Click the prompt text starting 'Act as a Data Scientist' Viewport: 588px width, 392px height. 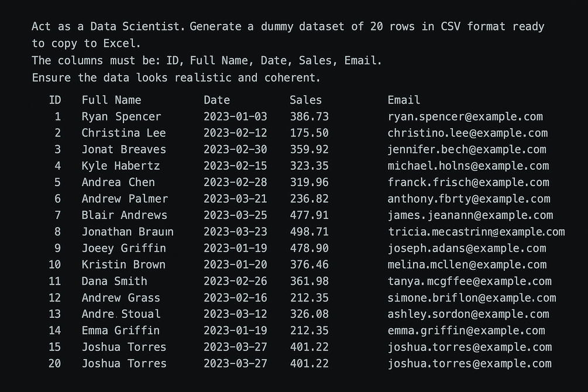288,35
